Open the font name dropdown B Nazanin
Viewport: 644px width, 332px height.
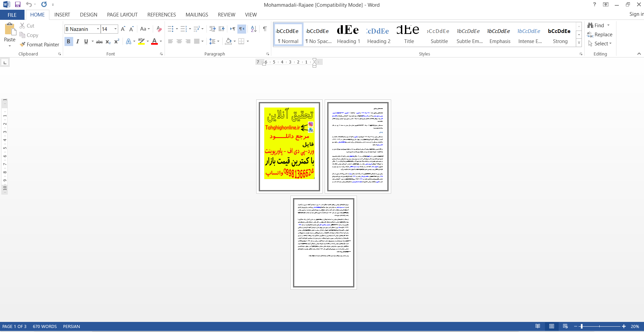(98, 29)
